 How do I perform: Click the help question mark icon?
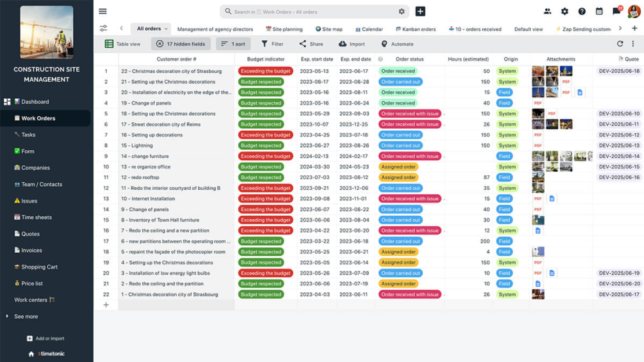[582, 11]
